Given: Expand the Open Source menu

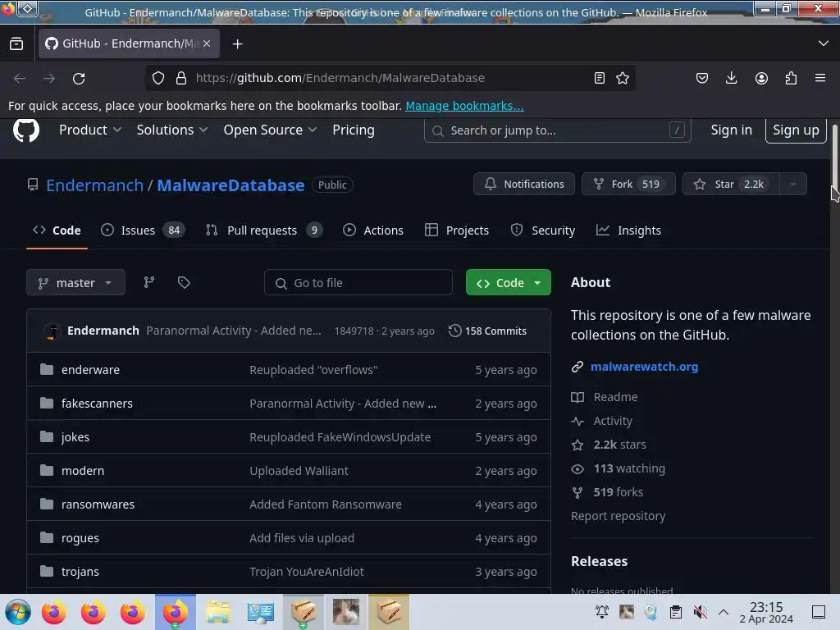Looking at the screenshot, I should click(x=270, y=130).
